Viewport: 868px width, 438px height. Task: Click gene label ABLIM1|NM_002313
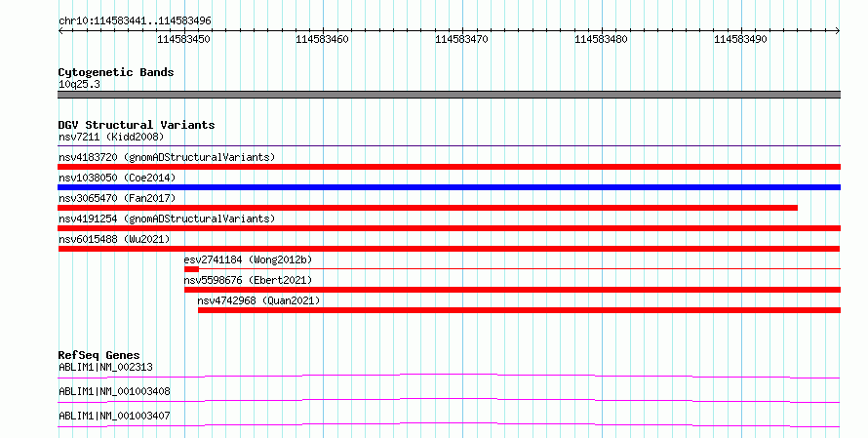(105, 367)
